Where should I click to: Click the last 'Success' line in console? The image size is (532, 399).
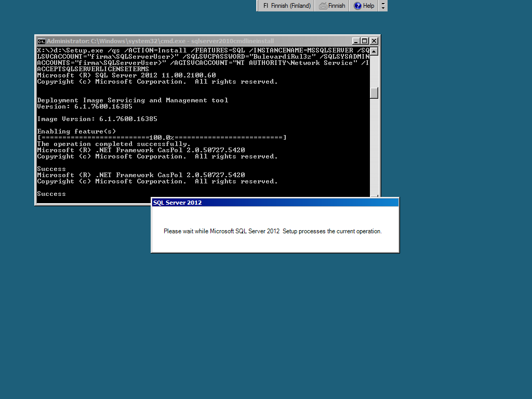click(x=51, y=194)
